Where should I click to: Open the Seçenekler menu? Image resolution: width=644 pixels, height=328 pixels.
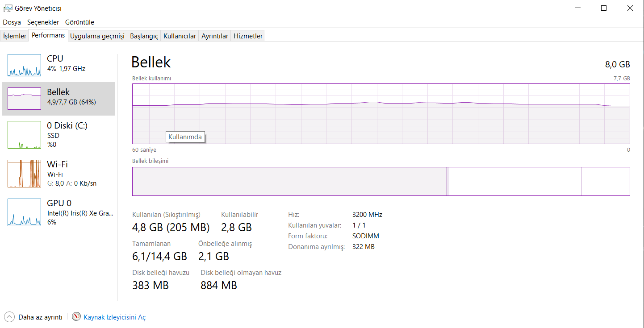pos(43,22)
